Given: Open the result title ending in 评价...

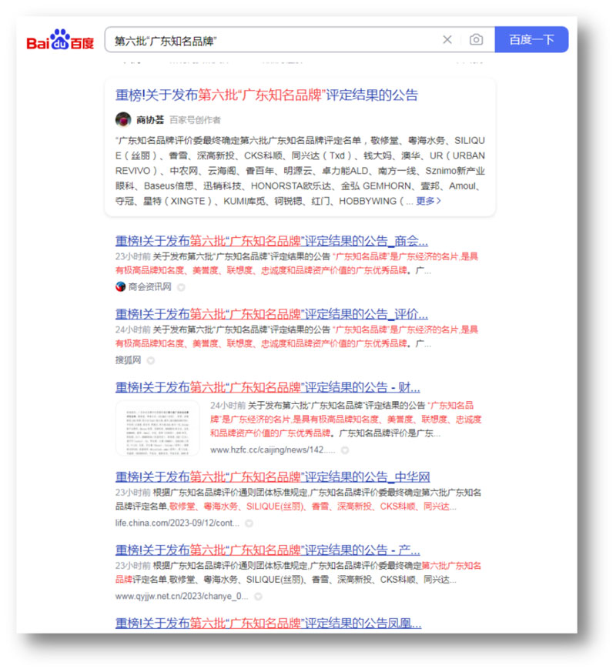Looking at the screenshot, I should [272, 314].
